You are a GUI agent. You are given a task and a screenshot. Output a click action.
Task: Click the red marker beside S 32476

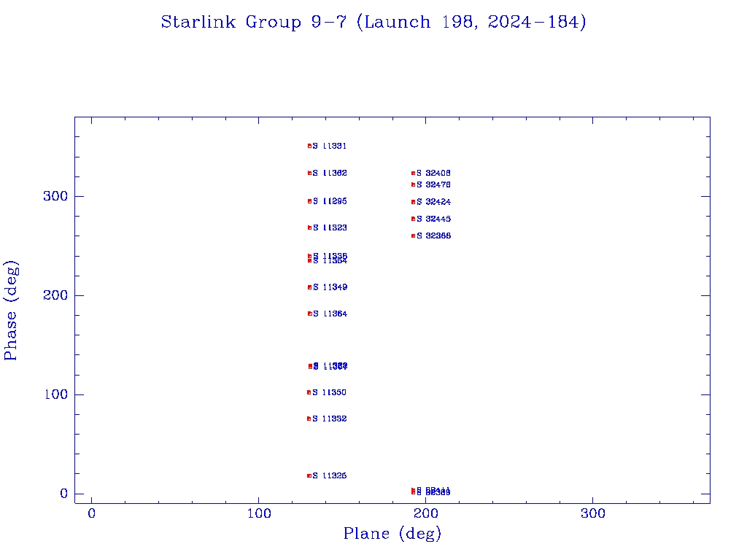pos(413,184)
